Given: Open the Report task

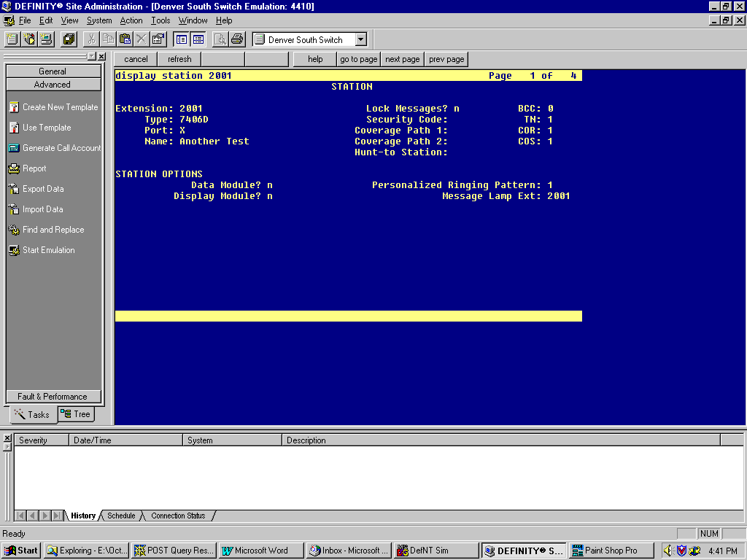Looking at the screenshot, I should pyautogui.click(x=28, y=168).
